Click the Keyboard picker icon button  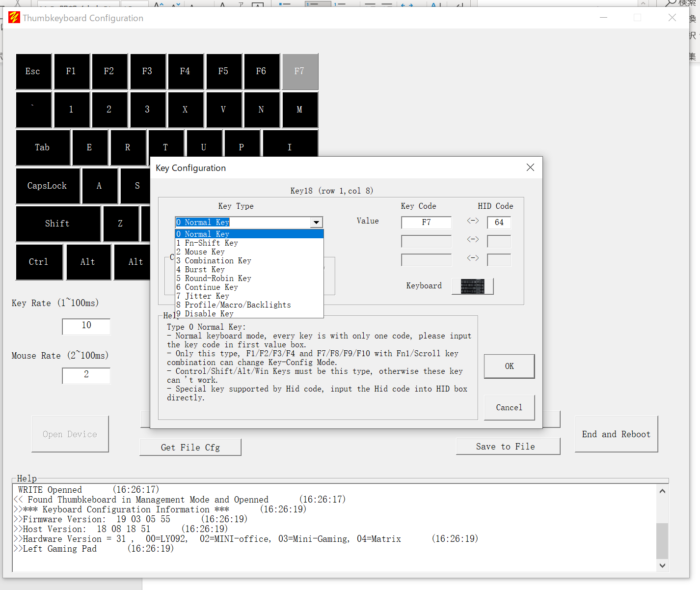[472, 286]
